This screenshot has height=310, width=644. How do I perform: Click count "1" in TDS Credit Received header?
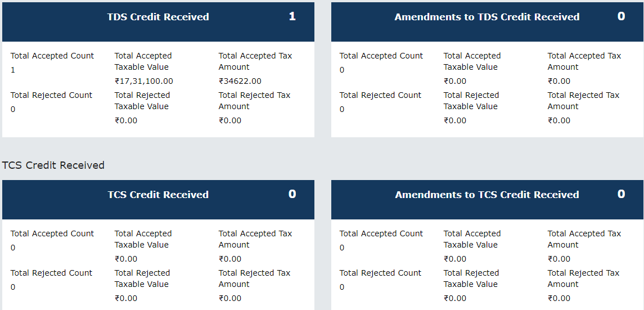click(292, 17)
